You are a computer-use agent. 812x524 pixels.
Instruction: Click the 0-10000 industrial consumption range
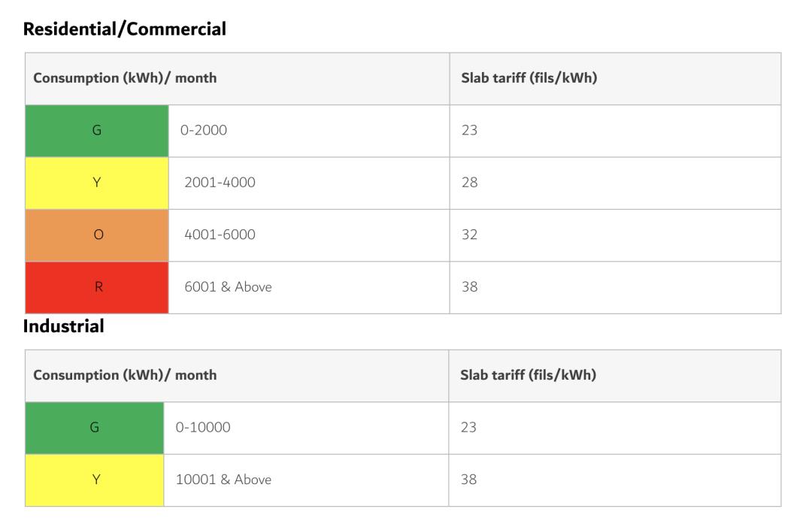(203, 428)
